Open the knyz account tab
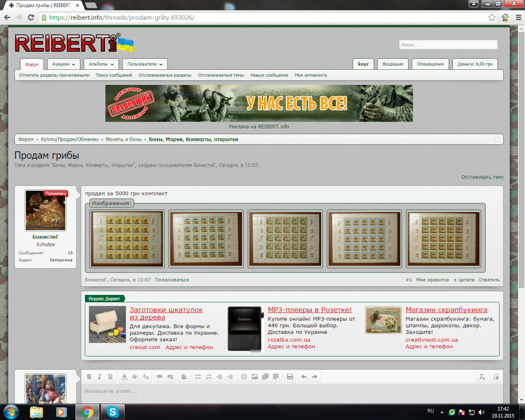 363,64
